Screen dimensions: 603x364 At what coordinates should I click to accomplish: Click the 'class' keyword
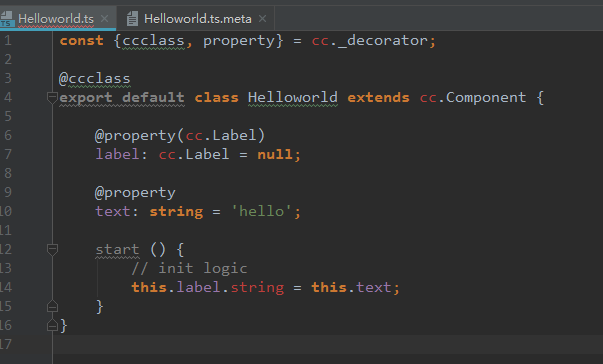(217, 97)
